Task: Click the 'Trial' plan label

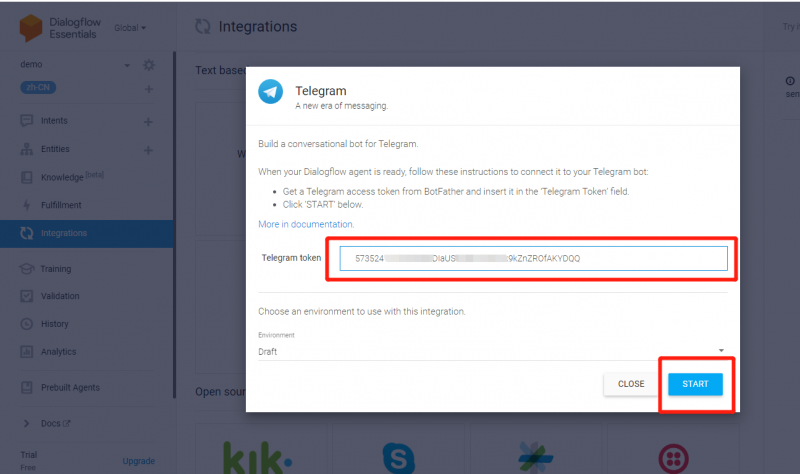Action: (x=29, y=455)
